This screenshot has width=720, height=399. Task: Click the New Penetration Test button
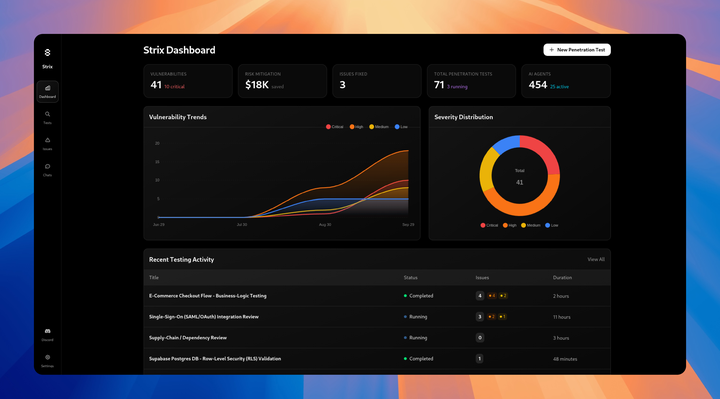pyautogui.click(x=577, y=50)
